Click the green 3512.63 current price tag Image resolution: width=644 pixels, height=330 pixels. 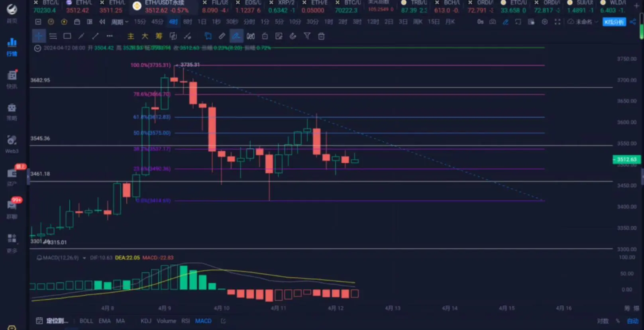(626, 159)
